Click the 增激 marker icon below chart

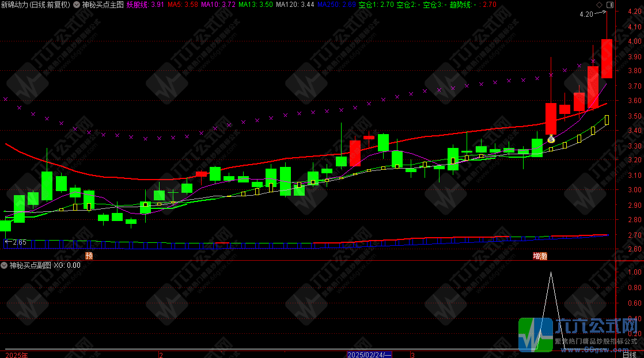click(540, 255)
